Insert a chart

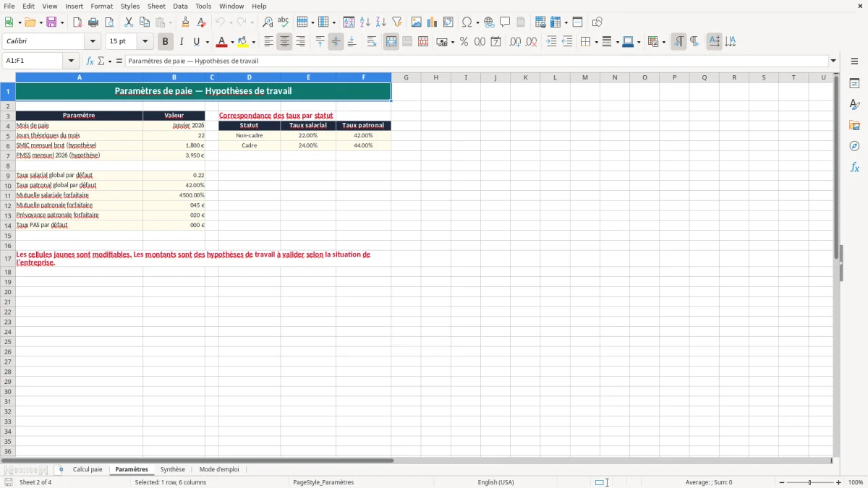click(x=433, y=22)
